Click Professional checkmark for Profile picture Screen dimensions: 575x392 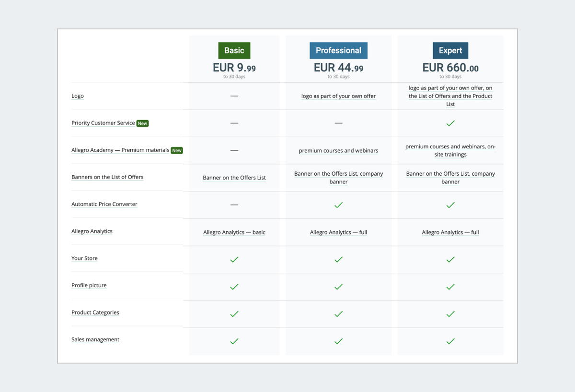point(338,287)
